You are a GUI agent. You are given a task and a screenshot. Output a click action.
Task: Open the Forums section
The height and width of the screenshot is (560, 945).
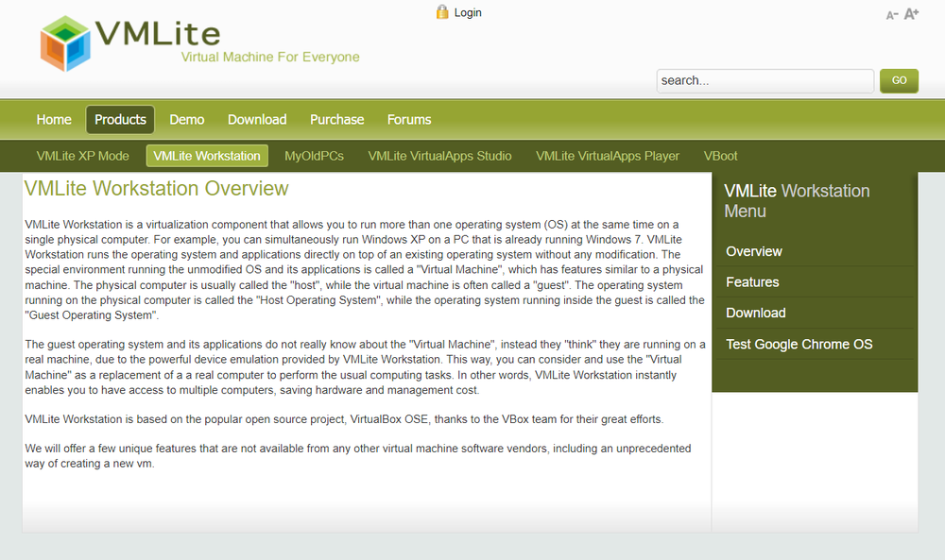pyautogui.click(x=408, y=119)
